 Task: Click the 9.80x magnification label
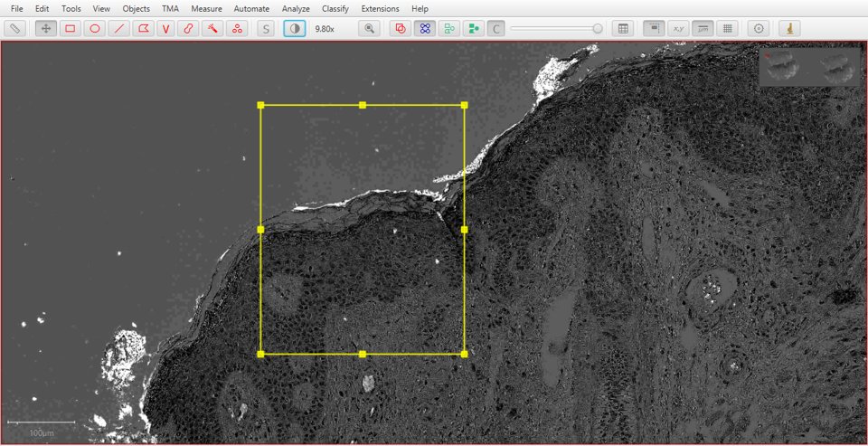325,29
